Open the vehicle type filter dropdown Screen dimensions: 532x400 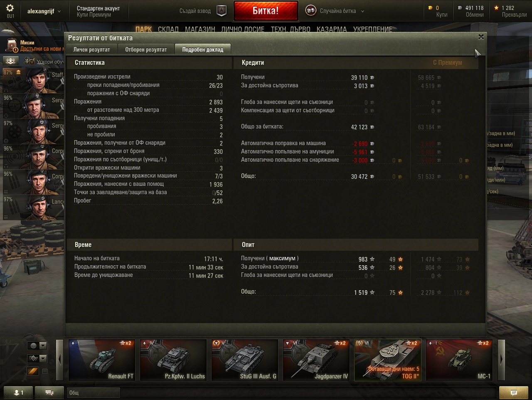pos(37,358)
